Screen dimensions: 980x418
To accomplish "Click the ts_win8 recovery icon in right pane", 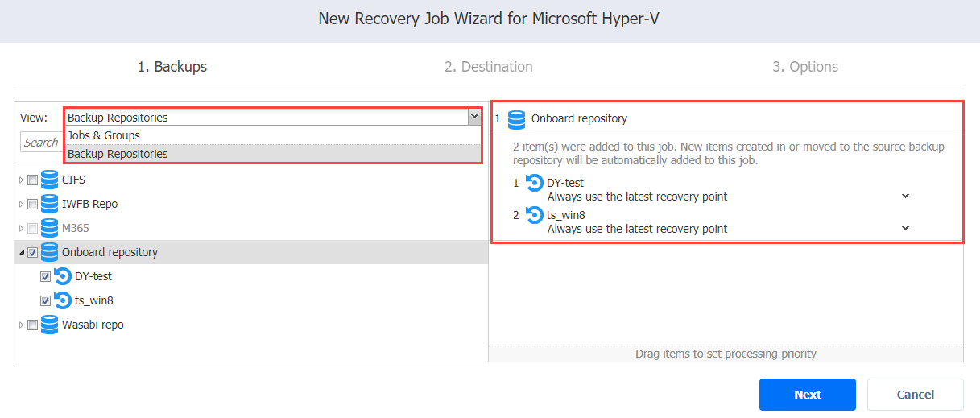I will 534,215.
